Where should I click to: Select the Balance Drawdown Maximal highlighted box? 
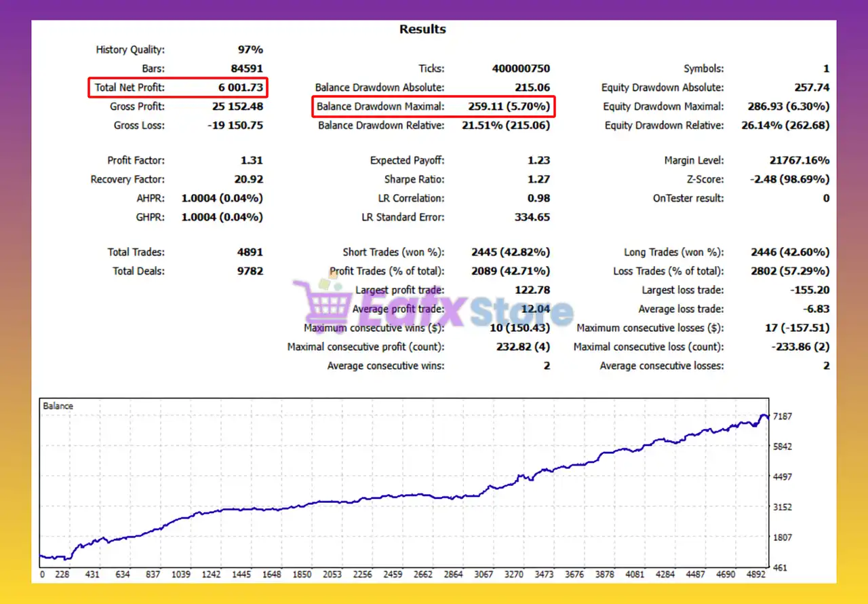(x=434, y=107)
